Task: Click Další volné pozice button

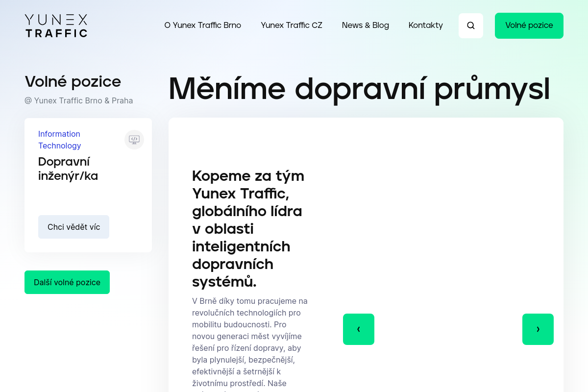Action: tap(67, 282)
